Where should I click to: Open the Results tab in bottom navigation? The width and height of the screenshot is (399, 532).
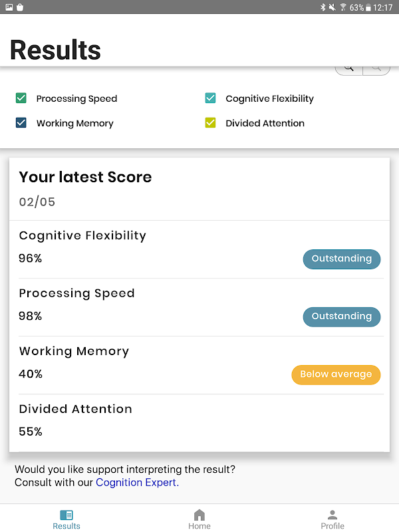(x=66, y=519)
